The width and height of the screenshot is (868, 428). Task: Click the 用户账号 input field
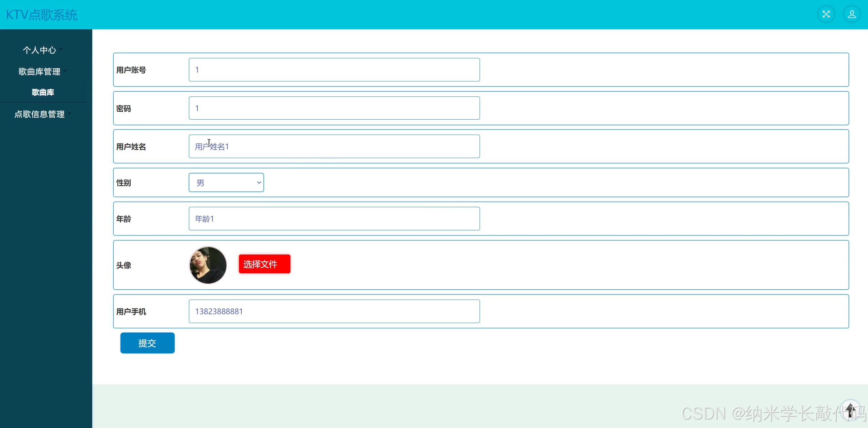click(x=334, y=70)
